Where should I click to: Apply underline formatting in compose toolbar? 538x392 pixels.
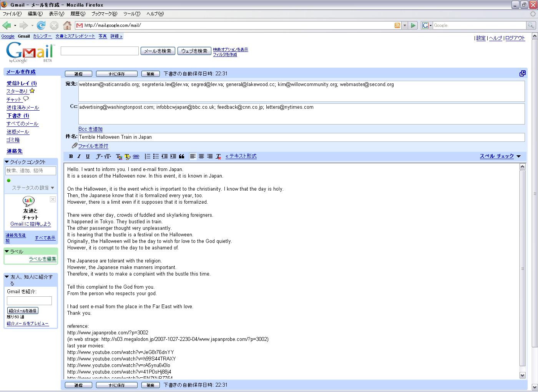(88, 156)
